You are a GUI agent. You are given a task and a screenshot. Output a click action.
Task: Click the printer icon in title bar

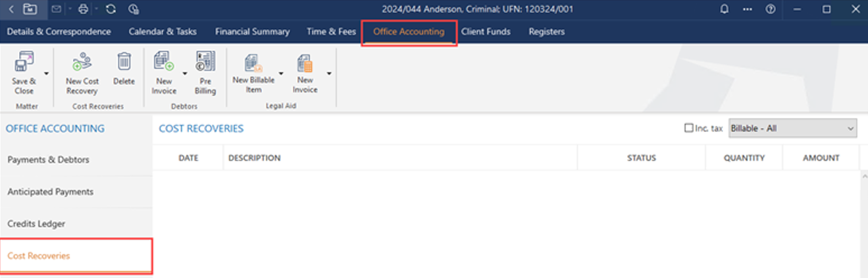83,9
